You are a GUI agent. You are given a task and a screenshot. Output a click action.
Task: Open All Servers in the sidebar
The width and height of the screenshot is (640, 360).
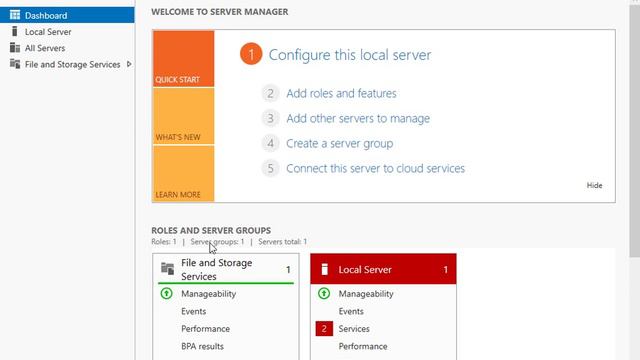(x=67, y=48)
